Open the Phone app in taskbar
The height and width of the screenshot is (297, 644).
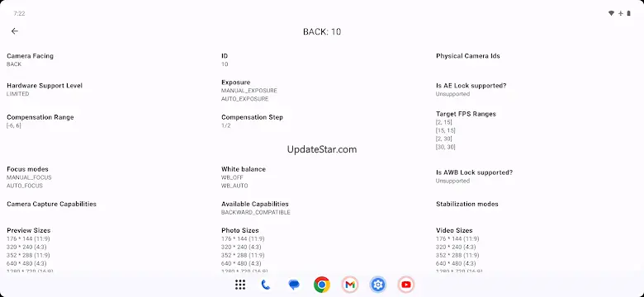pyautogui.click(x=266, y=285)
